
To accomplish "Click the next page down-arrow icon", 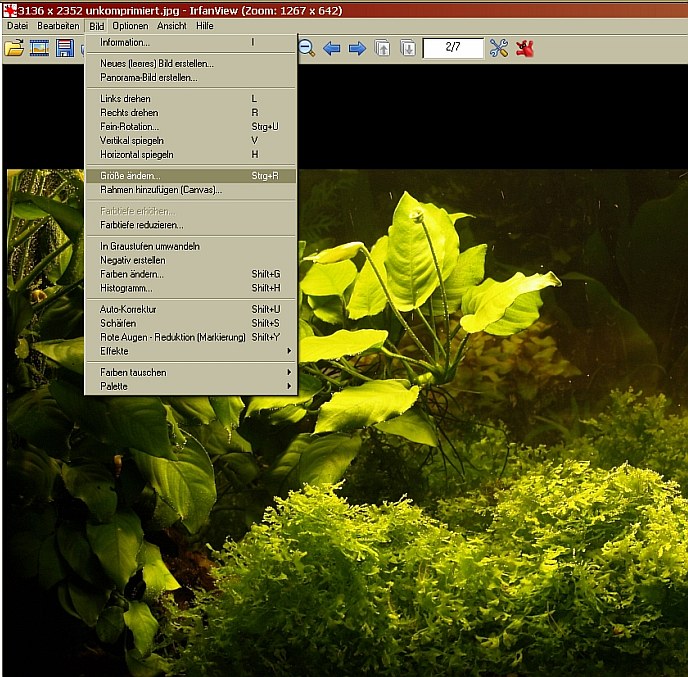I will pos(407,48).
